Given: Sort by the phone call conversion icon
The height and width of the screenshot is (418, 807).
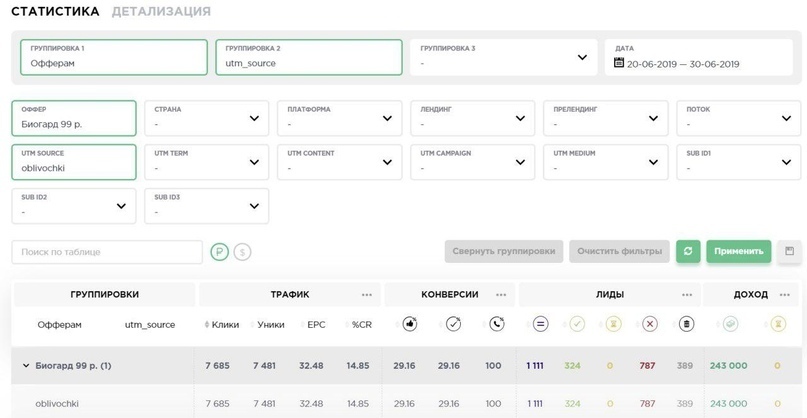Looking at the screenshot, I should pyautogui.click(x=497, y=324).
